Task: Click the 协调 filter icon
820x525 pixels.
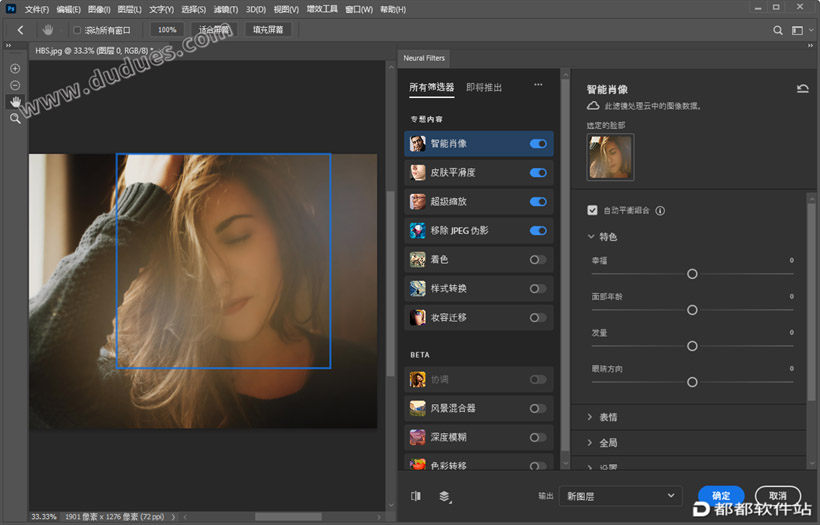Action: pos(417,379)
